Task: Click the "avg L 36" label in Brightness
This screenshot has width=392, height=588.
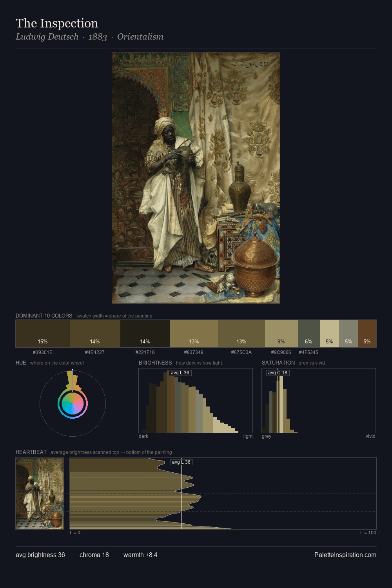Action: 180,373
